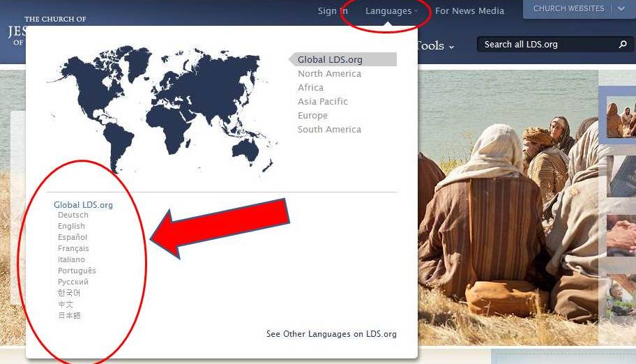Image resolution: width=636 pixels, height=364 pixels.
Task: Select Global LDS.org in region list
Action: coord(330,60)
